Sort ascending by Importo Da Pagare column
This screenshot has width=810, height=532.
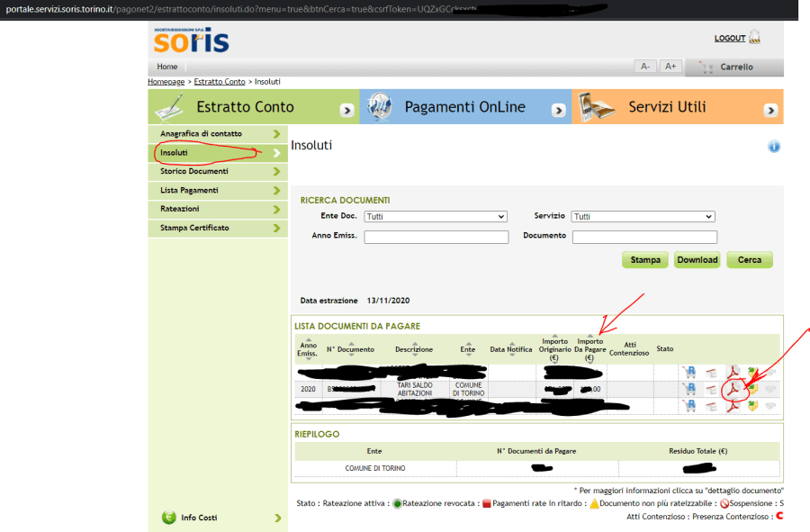[x=589, y=337]
